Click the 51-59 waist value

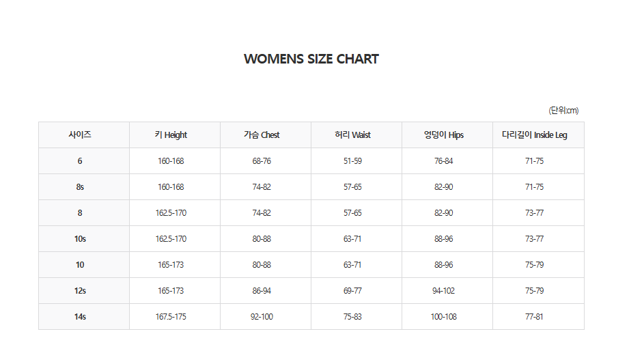[x=352, y=161]
